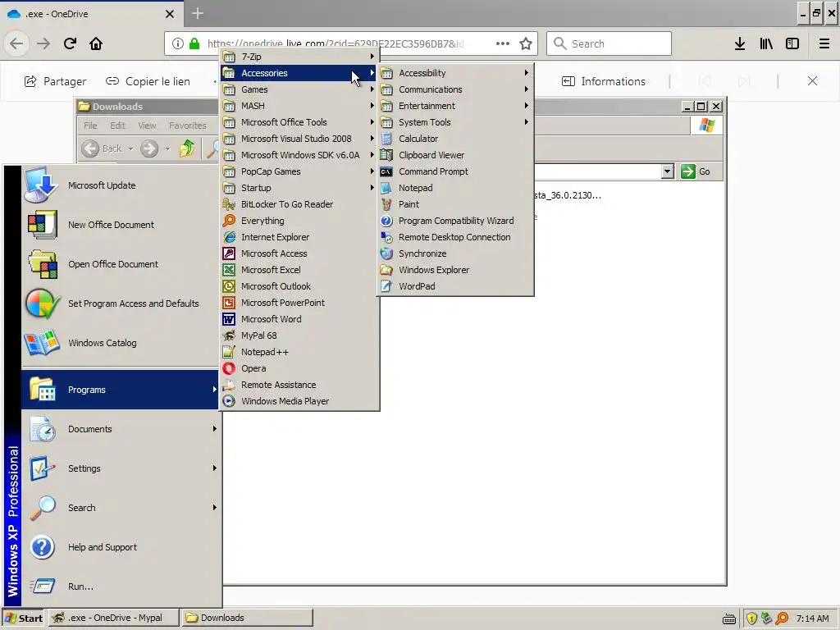Open the address bar dropdown in Downloads
The image size is (840, 630).
(667, 171)
